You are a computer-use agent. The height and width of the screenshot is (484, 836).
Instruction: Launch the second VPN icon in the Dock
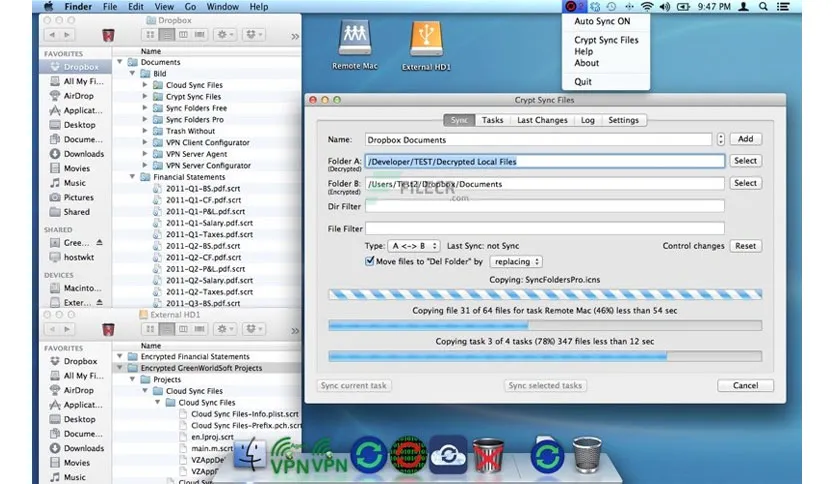click(x=328, y=456)
